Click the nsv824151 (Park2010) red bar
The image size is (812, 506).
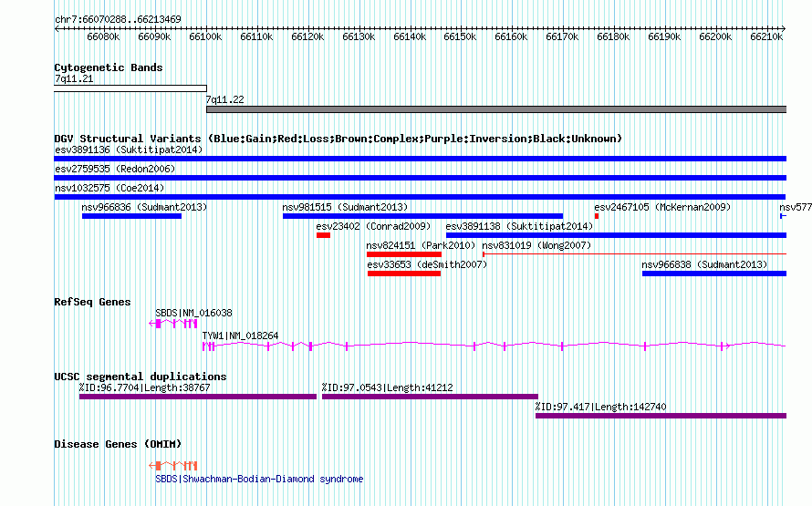pyautogui.click(x=404, y=254)
